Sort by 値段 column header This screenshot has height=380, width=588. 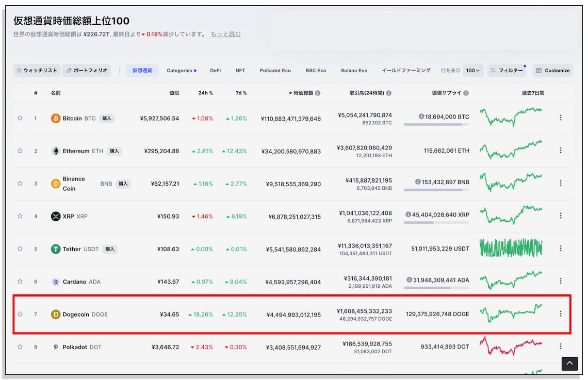click(x=174, y=93)
